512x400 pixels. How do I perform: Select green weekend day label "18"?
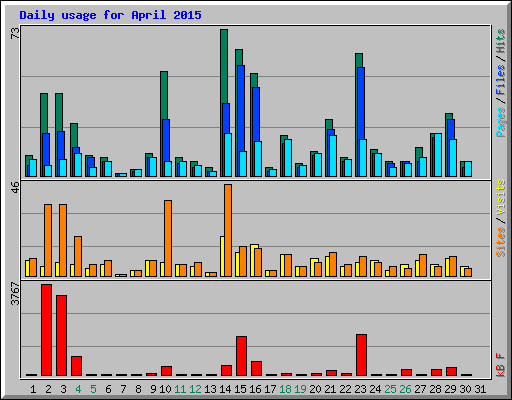(x=285, y=389)
